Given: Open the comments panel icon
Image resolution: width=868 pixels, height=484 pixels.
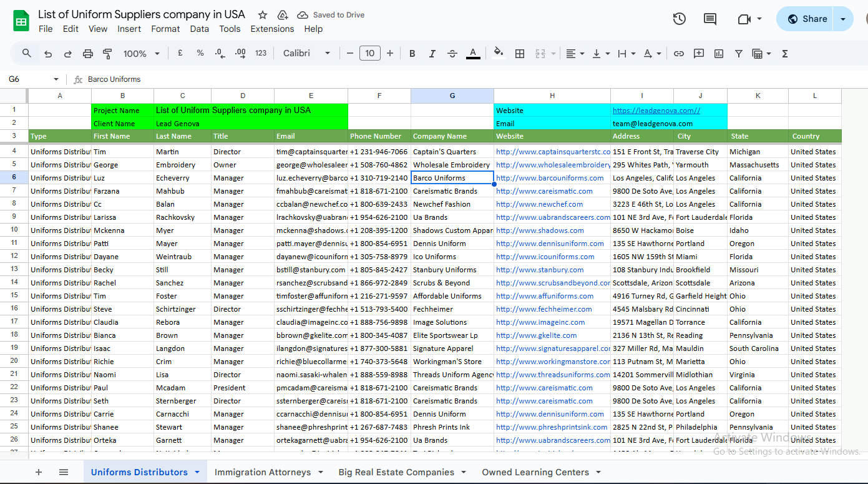Looking at the screenshot, I should tap(710, 19).
